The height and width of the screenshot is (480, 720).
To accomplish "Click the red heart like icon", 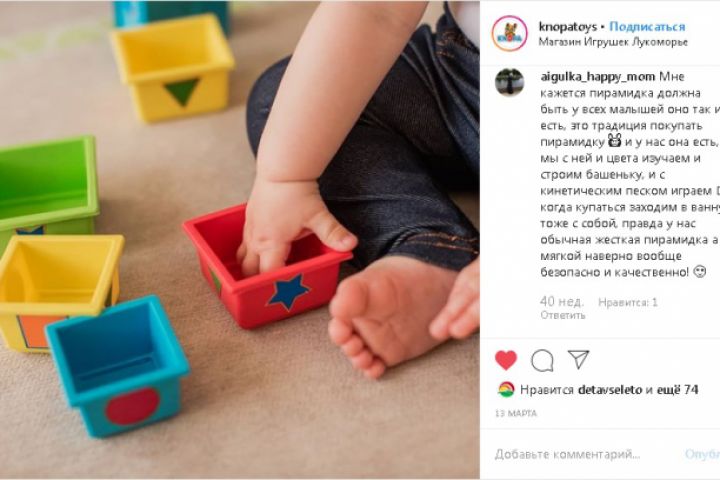I will (x=506, y=360).
